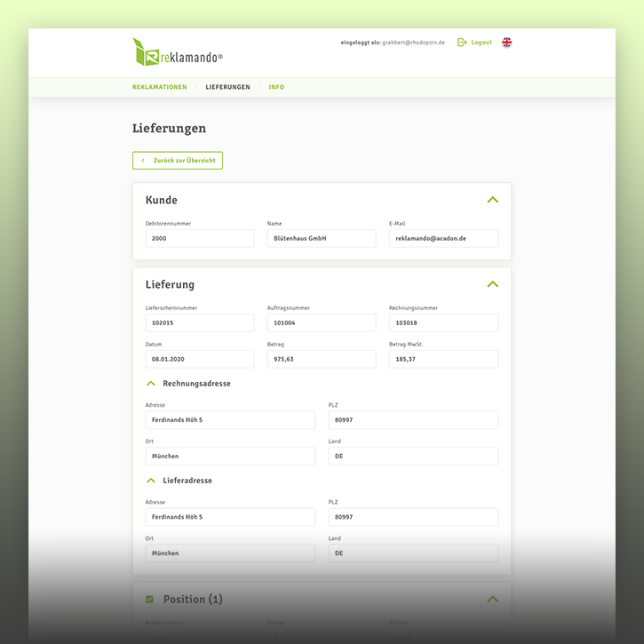Click Zurück zur Übersicht button
Viewport: 644px width, 644px height.
click(x=178, y=161)
